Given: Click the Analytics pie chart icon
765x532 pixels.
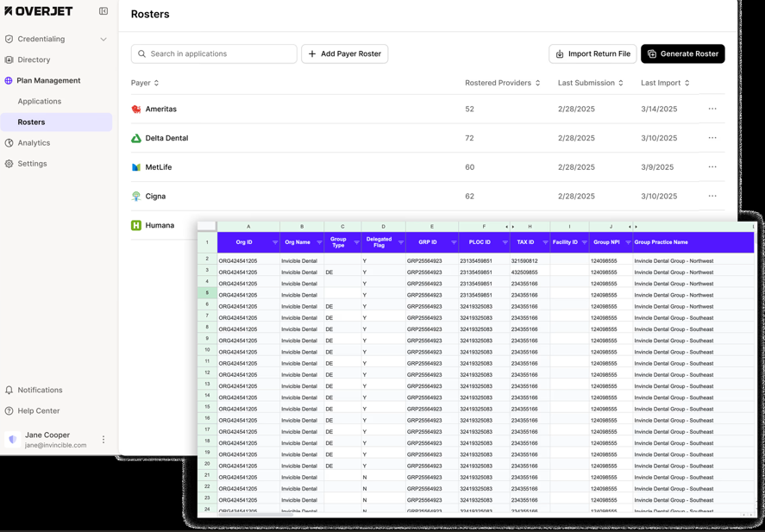Looking at the screenshot, I should tap(9, 143).
